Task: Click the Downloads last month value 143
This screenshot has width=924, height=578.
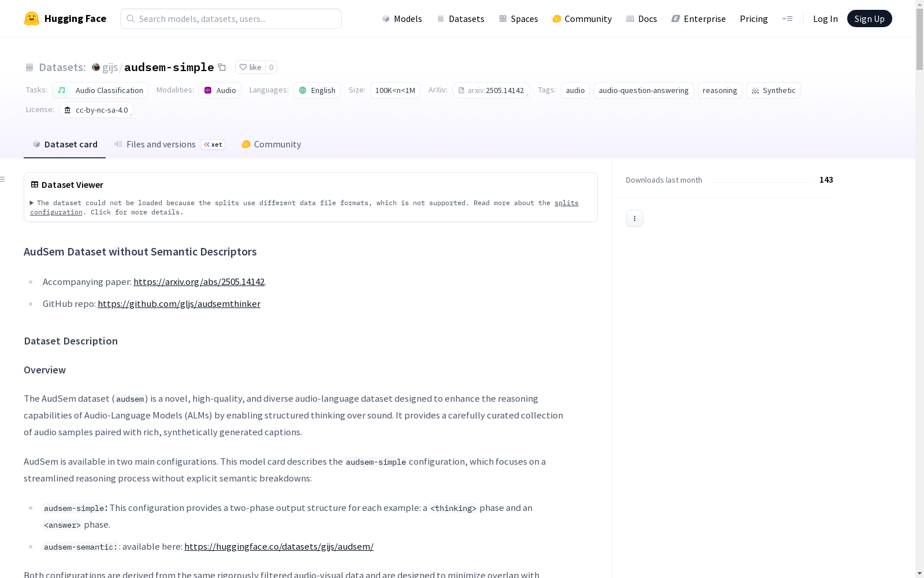Action: [826, 180]
